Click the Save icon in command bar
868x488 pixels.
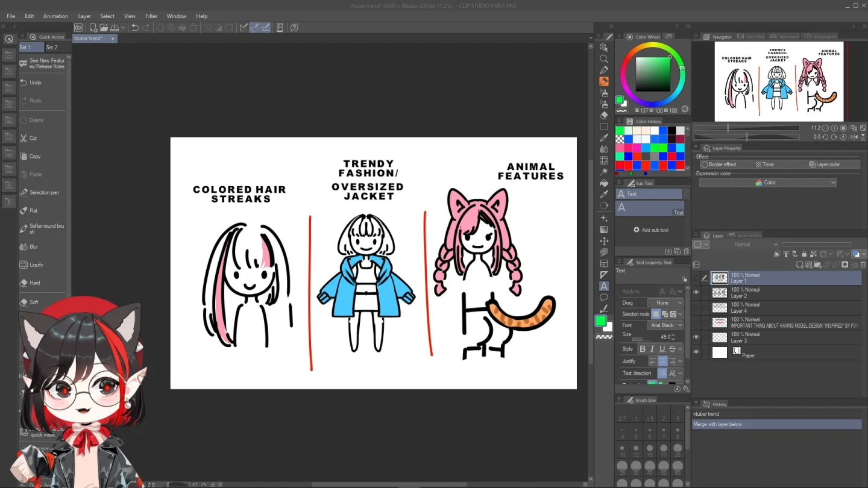[115, 28]
